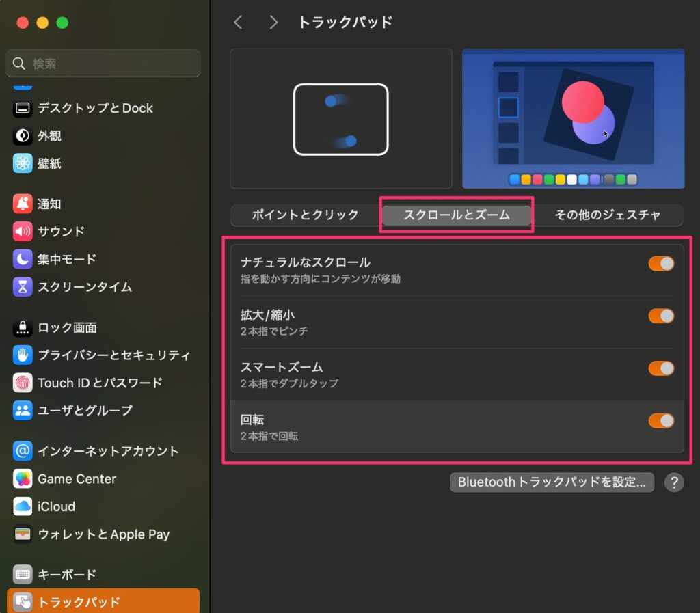Open 集中モード moon icon
Image resolution: width=700 pixels, height=613 pixels.
23,259
